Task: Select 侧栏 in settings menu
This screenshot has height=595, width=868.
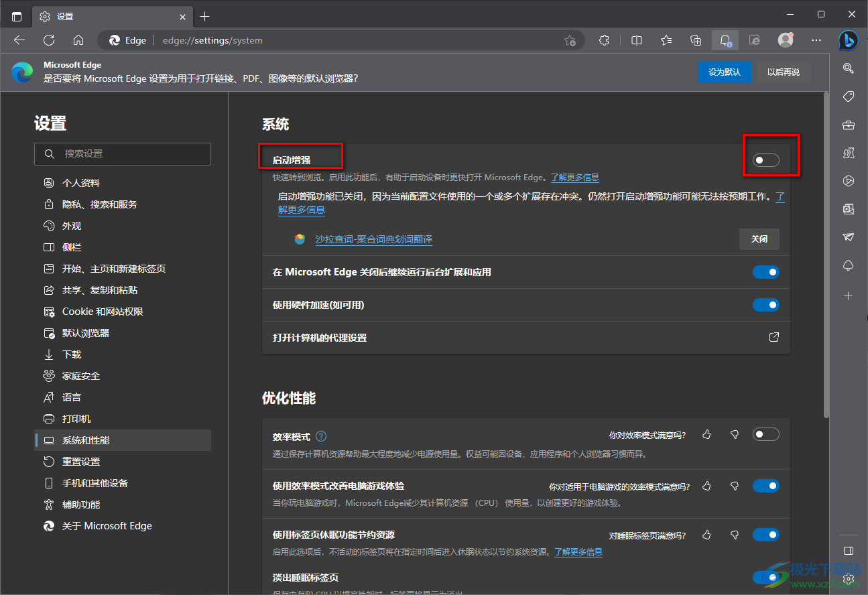Action: [x=123, y=247]
